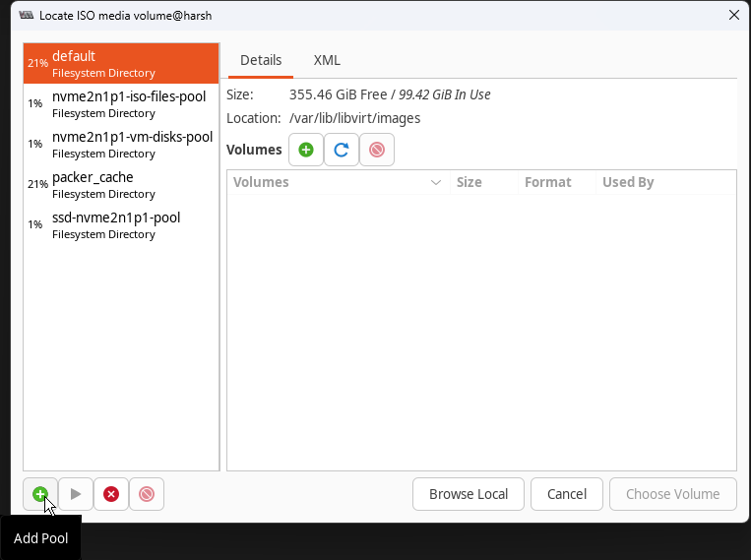The height and width of the screenshot is (560, 751).
Task: Click the green Add Pool plus icon
Action: pos(40,494)
